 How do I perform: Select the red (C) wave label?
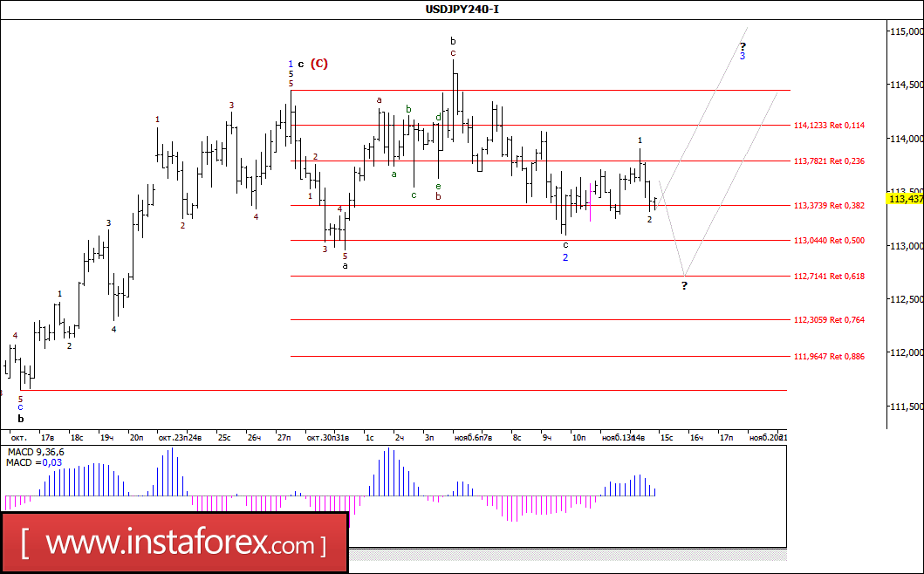click(318, 63)
